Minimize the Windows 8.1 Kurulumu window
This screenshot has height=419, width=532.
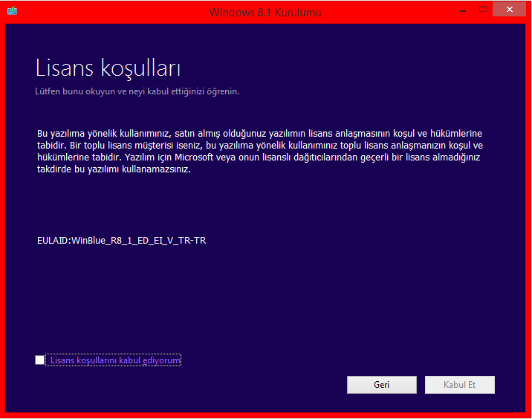[x=463, y=10]
